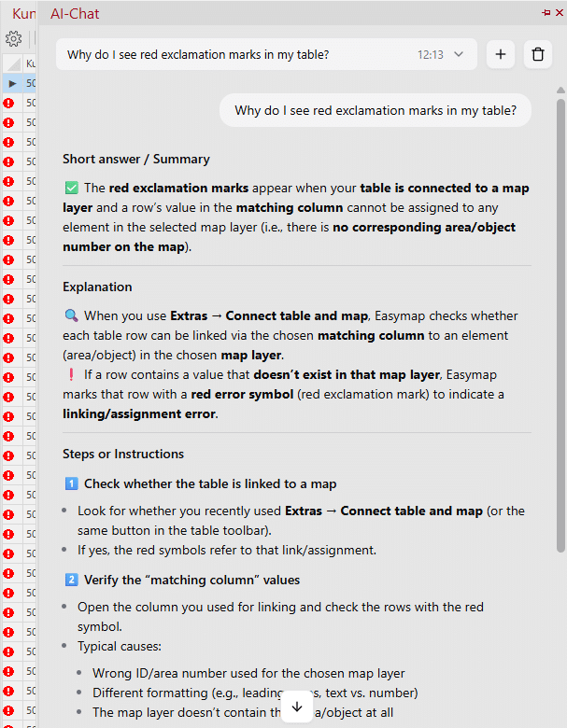The width and height of the screenshot is (567, 728).
Task: Click the "Short answer / Summary" heading
Action: 136,159
